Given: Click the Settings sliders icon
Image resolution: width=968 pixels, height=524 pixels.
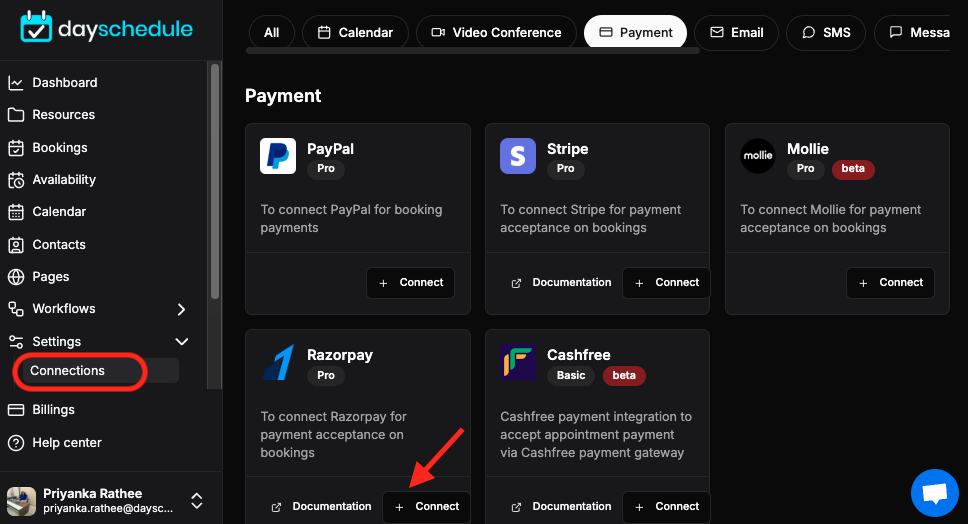Looking at the screenshot, I should pos(15,341).
